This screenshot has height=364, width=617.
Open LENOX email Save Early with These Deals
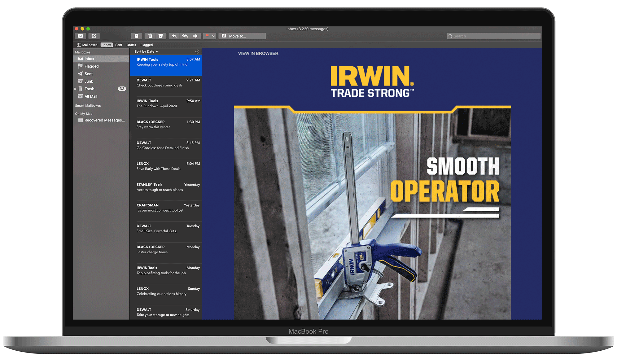tap(166, 169)
